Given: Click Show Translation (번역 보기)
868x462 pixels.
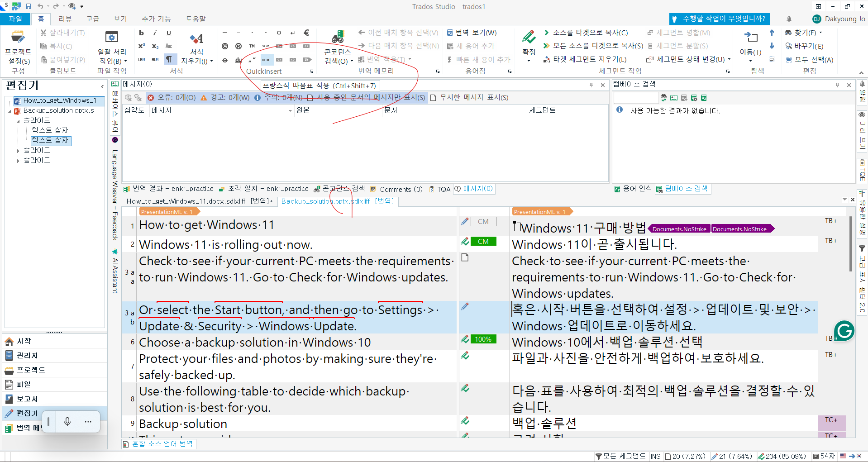Looking at the screenshot, I should pyautogui.click(x=472, y=33).
